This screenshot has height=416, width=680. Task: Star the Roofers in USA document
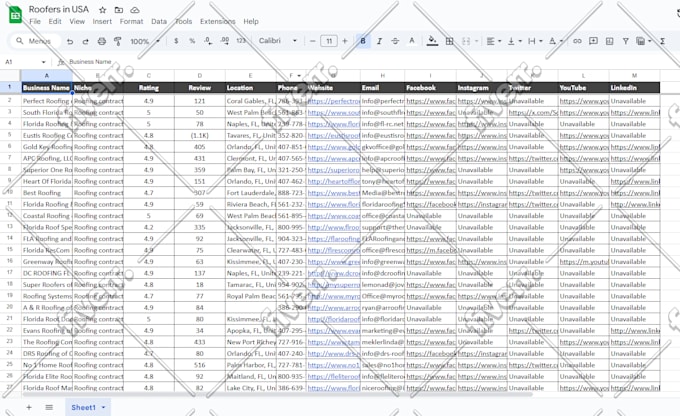(102, 10)
